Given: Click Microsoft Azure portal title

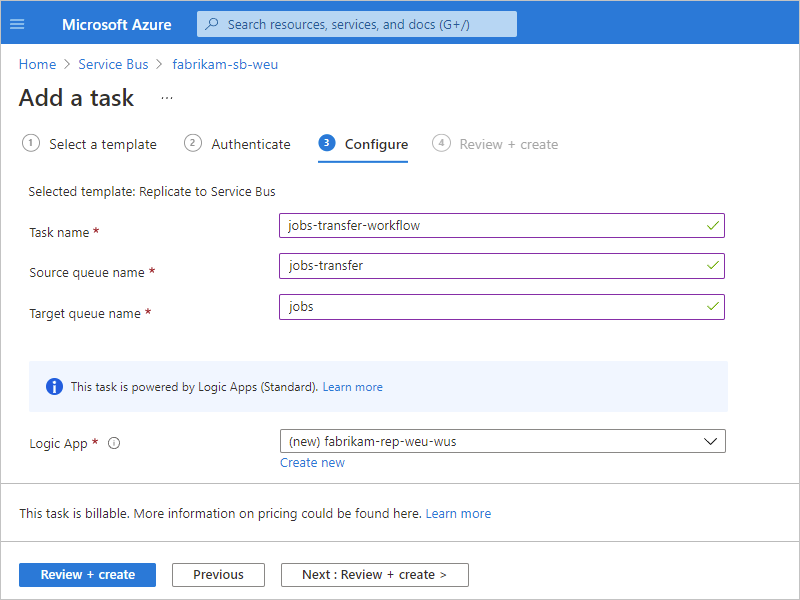Looking at the screenshot, I should tap(117, 24).
